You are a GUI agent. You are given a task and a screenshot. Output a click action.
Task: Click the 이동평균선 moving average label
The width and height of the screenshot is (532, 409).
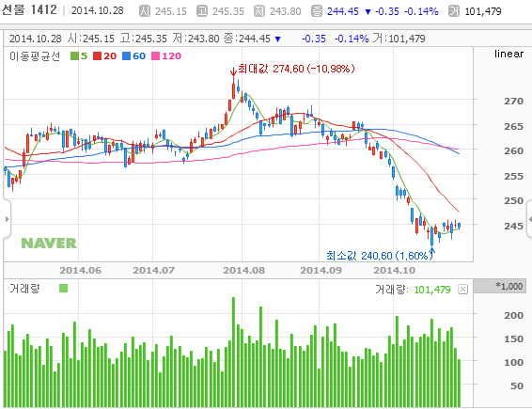coord(35,56)
